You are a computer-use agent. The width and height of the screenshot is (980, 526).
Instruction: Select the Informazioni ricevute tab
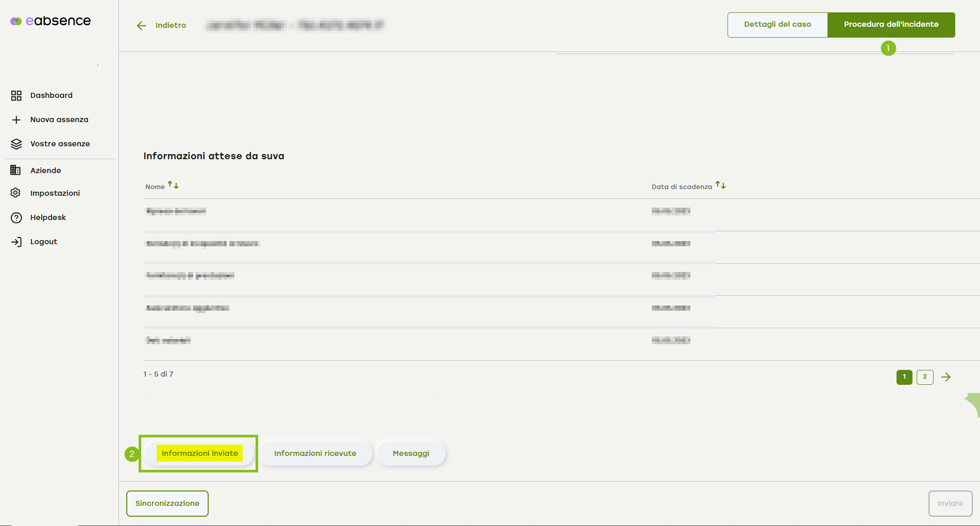[315, 453]
